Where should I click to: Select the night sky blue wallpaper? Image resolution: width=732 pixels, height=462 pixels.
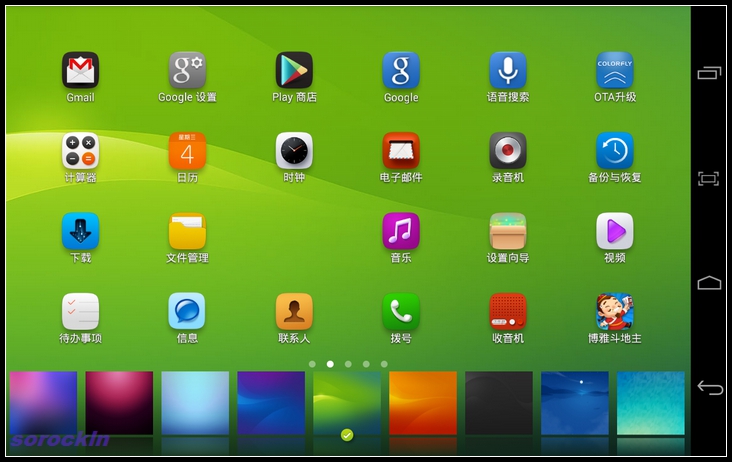[575, 403]
